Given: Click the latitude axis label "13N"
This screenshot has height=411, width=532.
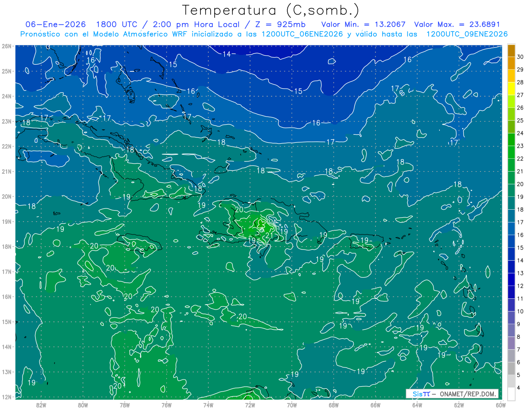Looking at the screenshot, I should [7, 372].
